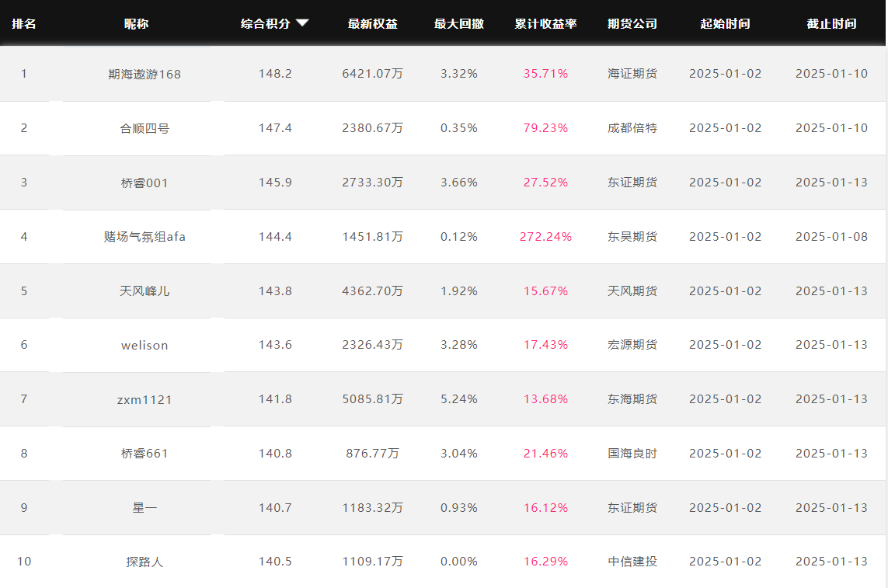
Task: Select score value 140.5
Action: tap(275, 562)
